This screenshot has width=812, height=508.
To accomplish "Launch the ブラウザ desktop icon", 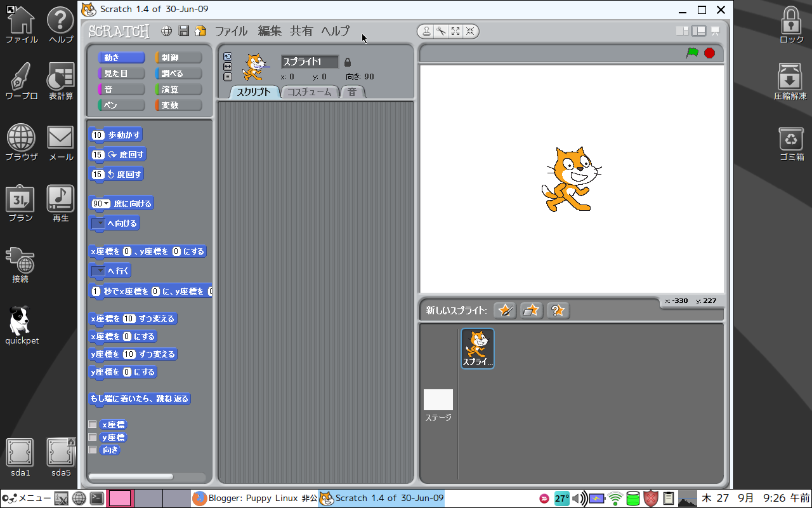I will point(22,143).
